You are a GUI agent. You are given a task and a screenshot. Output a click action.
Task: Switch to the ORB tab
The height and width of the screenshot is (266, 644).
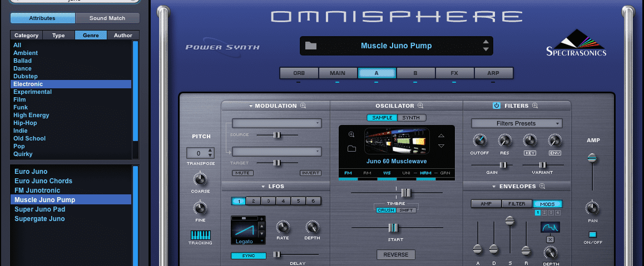click(x=299, y=73)
